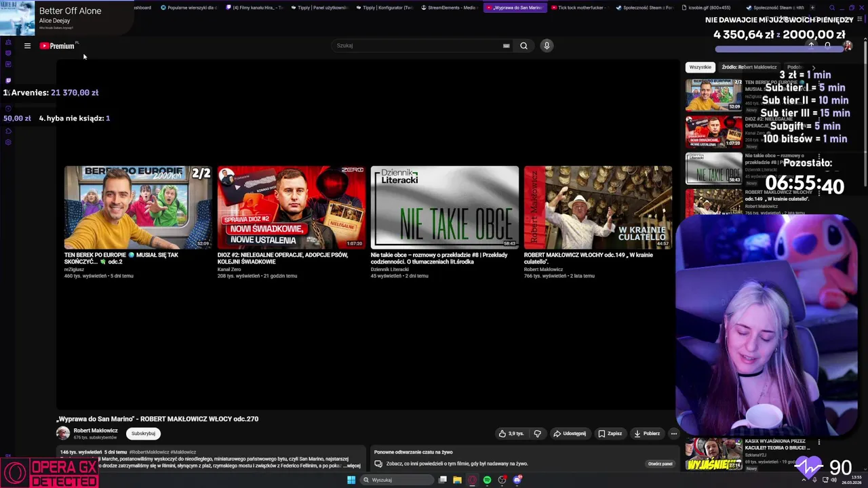Click YouTube create upload icon
868x488 pixels.
pos(811,45)
